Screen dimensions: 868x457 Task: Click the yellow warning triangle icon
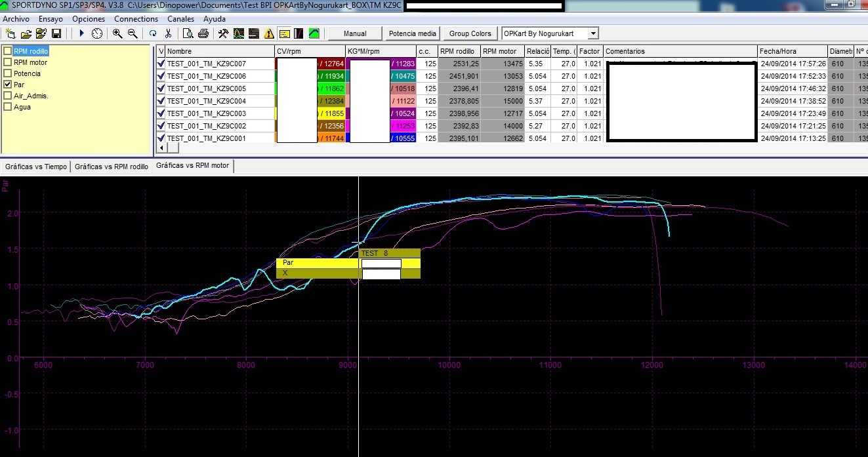269,33
